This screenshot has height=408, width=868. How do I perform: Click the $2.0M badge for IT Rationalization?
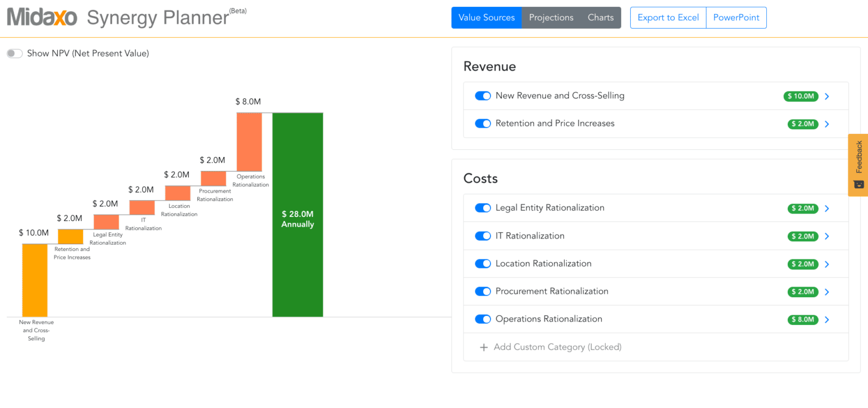[802, 236]
